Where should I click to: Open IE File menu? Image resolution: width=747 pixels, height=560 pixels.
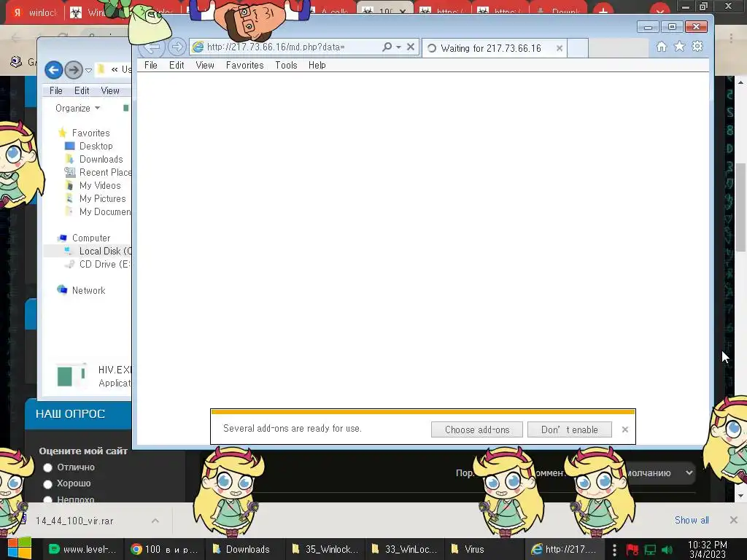coord(150,65)
